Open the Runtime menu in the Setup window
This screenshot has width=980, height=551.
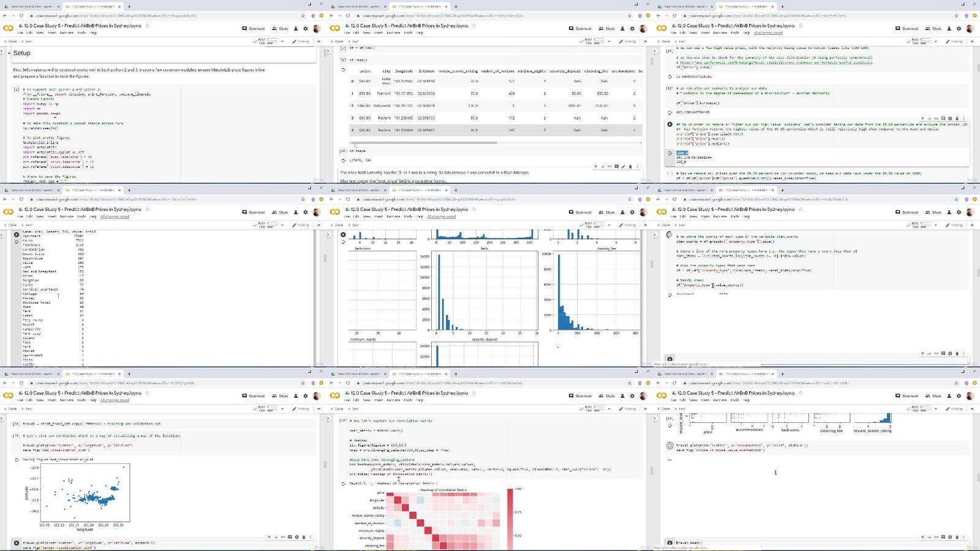66,33
